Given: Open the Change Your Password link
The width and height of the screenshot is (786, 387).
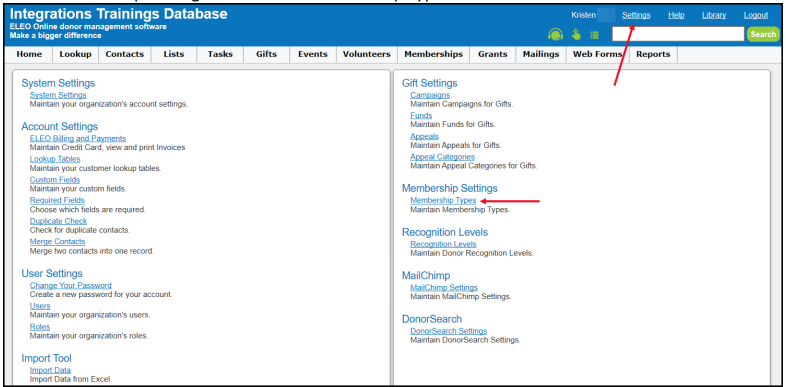Looking at the screenshot, I should pyautogui.click(x=71, y=285).
